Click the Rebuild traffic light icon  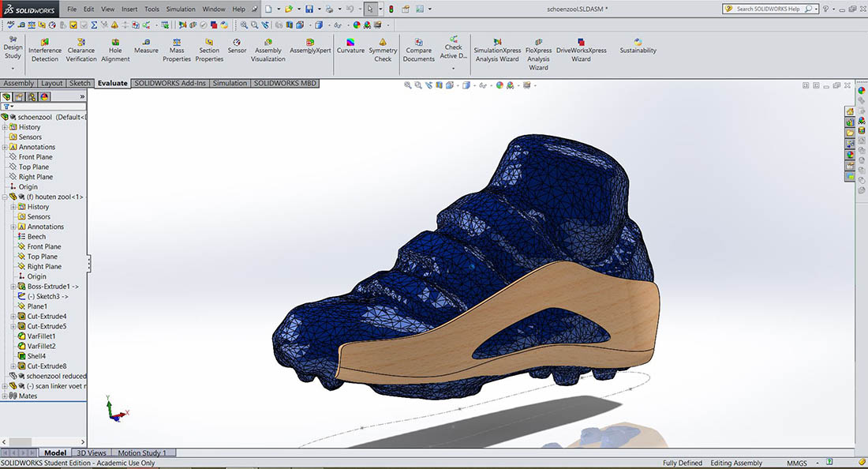coord(391,9)
